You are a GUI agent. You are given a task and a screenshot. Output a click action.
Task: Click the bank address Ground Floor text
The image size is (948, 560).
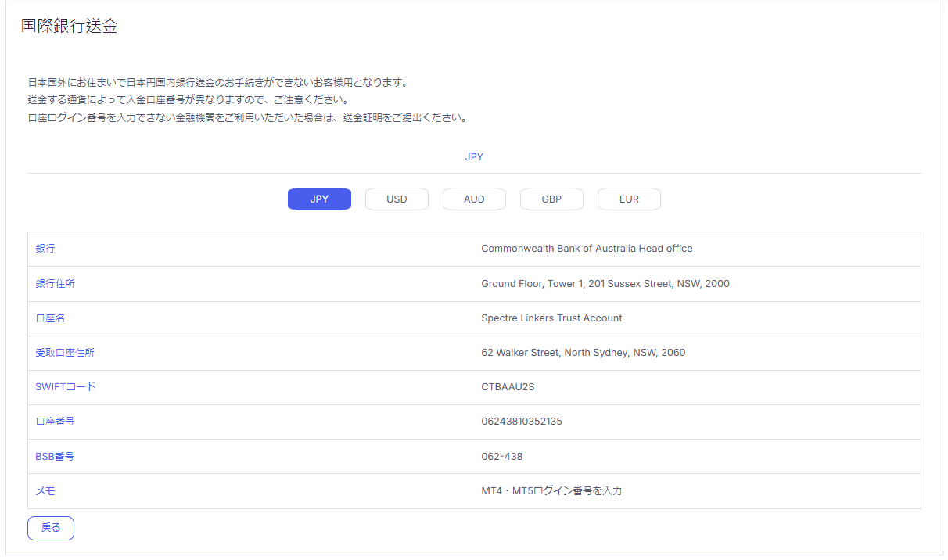(x=605, y=284)
